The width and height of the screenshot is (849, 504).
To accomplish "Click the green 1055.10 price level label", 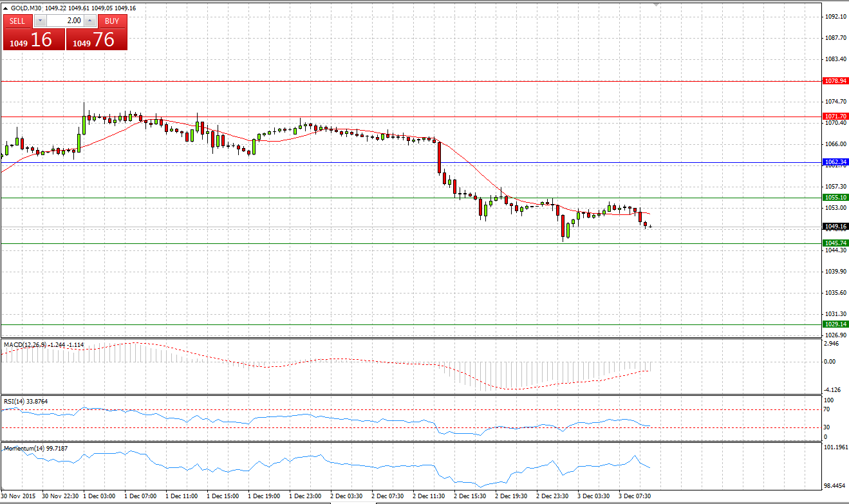I will pos(836,198).
